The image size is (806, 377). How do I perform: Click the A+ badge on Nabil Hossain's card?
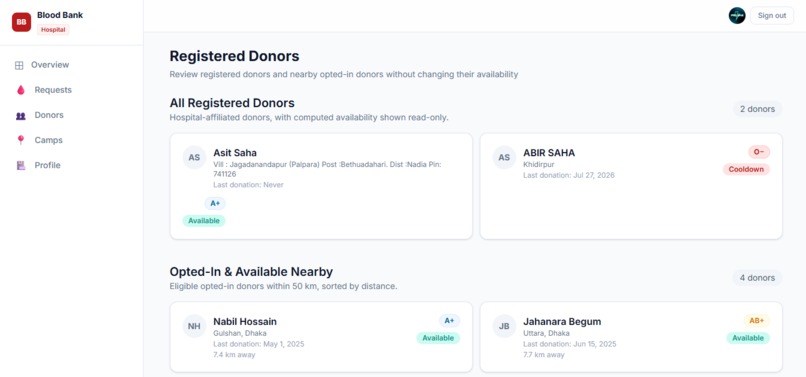coord(449,321)
